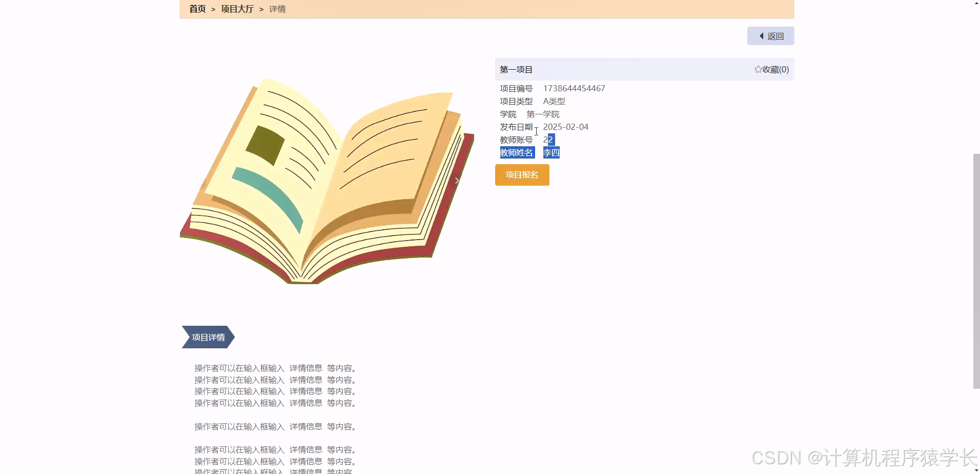Click teacher account value 22

tap(548, 140)
